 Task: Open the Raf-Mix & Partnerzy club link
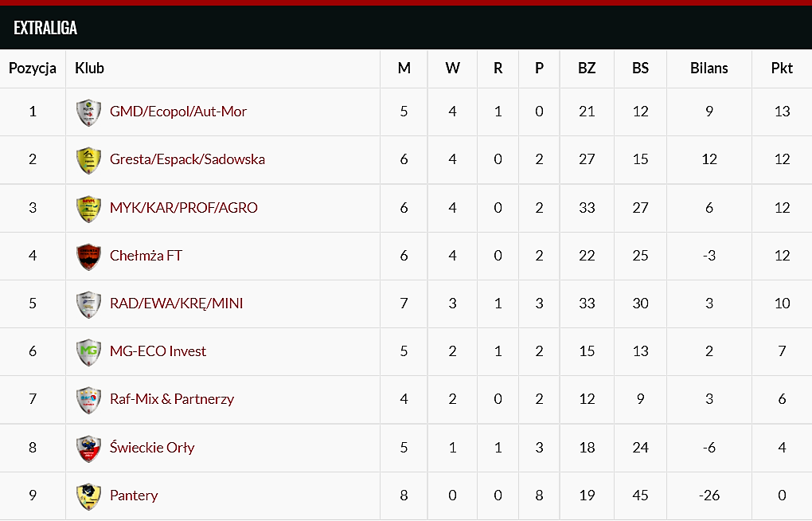[x=172, y=398]
